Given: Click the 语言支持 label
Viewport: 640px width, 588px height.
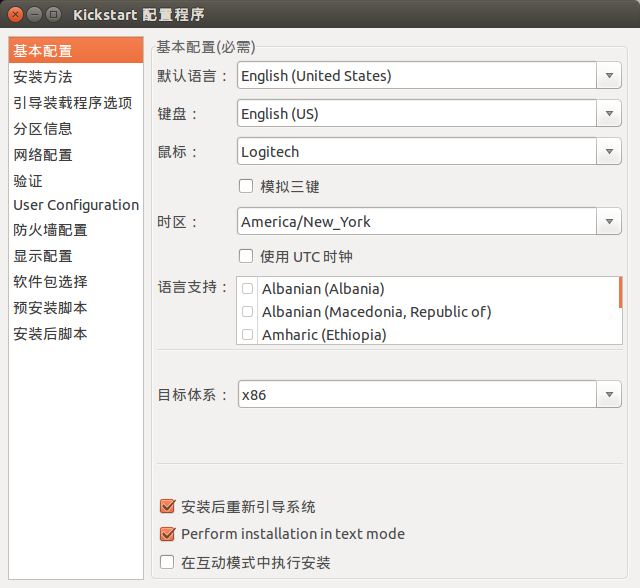Looking at the screenshot, I should [x=192, y=287].
